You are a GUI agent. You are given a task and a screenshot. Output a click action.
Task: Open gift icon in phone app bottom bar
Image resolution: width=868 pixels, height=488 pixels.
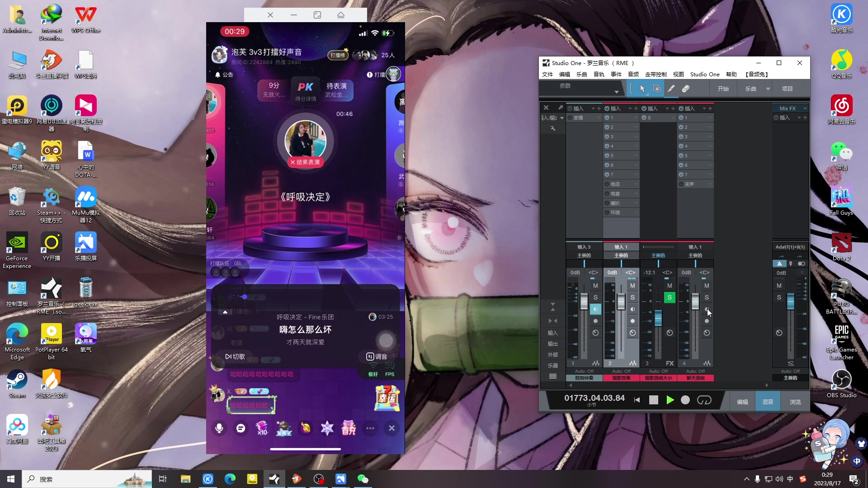(x=349, y=428)
